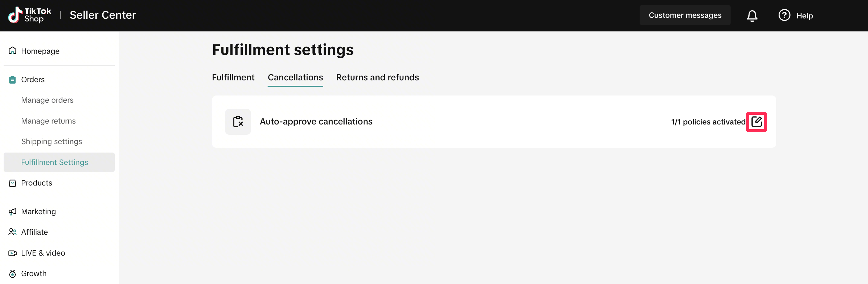Screen dimensions: 868x284
Task: Expand the Products section
Action: [x=36, y=183]
